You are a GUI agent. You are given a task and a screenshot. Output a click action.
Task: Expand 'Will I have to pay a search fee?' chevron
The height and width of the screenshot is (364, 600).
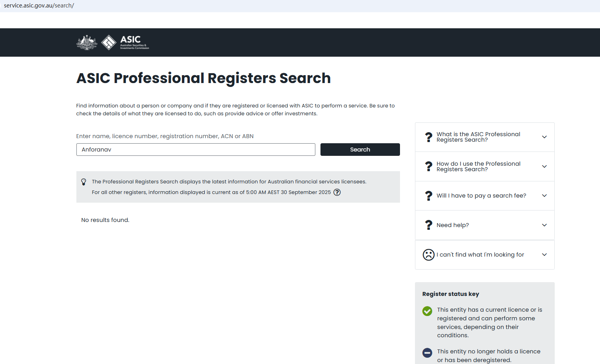[544, 196]
